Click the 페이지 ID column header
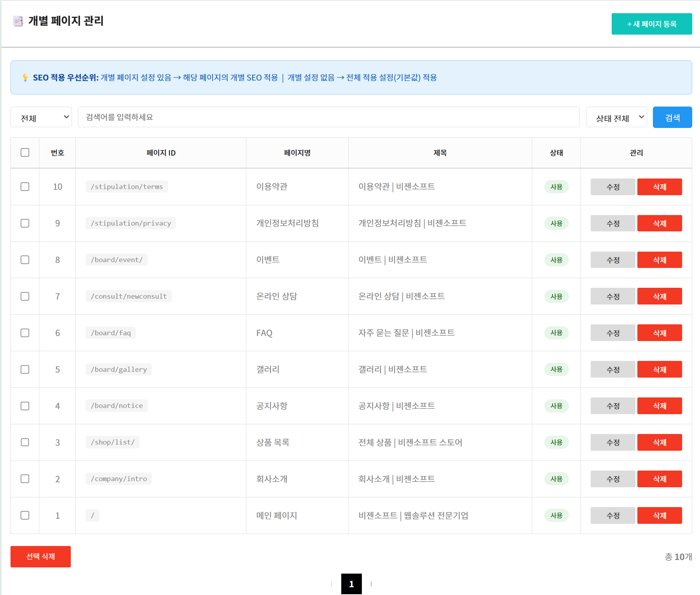Image resolution: width=700 pixels, height=595 pixels. click(161, 153)
